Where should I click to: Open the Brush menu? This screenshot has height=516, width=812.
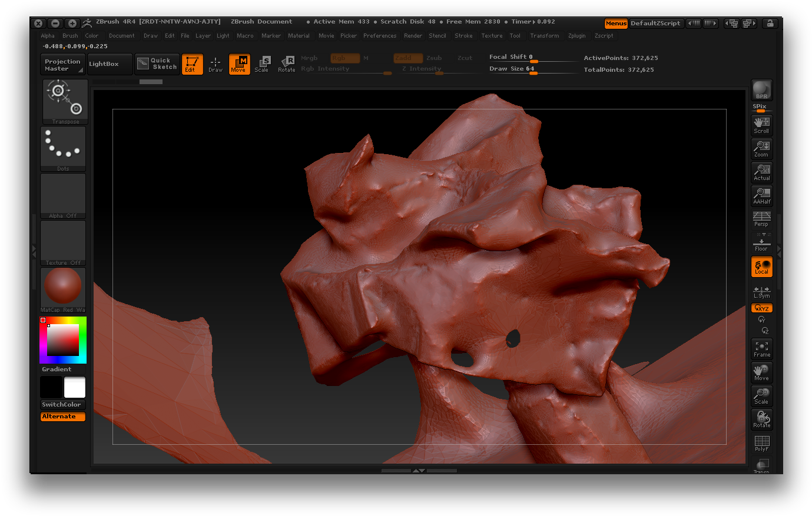coord(70,36)
